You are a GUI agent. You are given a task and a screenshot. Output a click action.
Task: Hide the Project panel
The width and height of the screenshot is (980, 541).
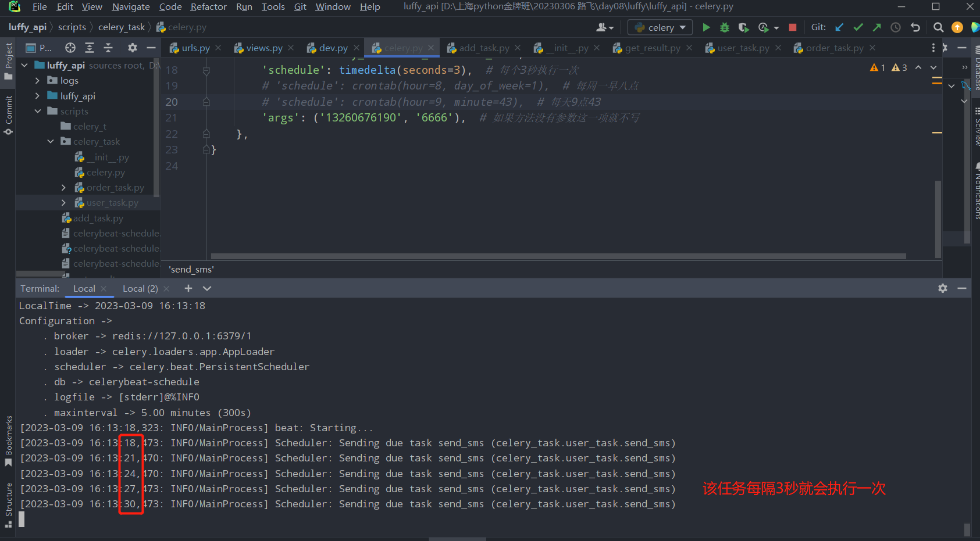pos(151,48)
